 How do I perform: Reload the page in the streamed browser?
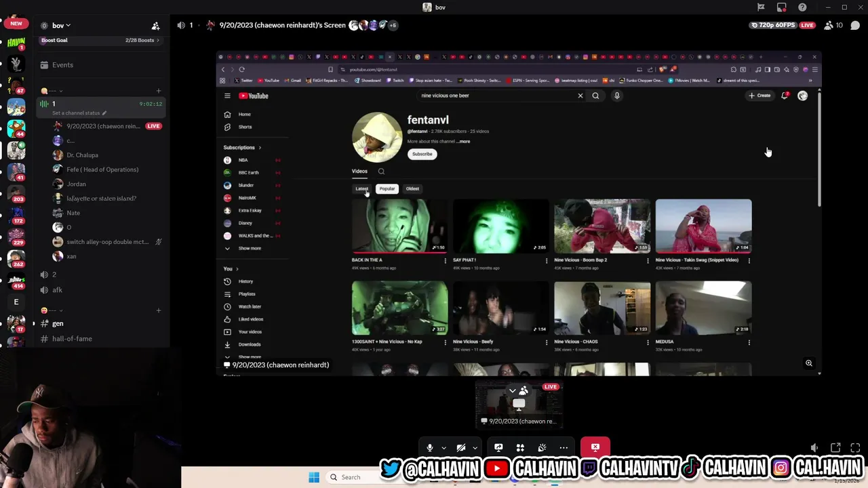[x=241, y=69]
